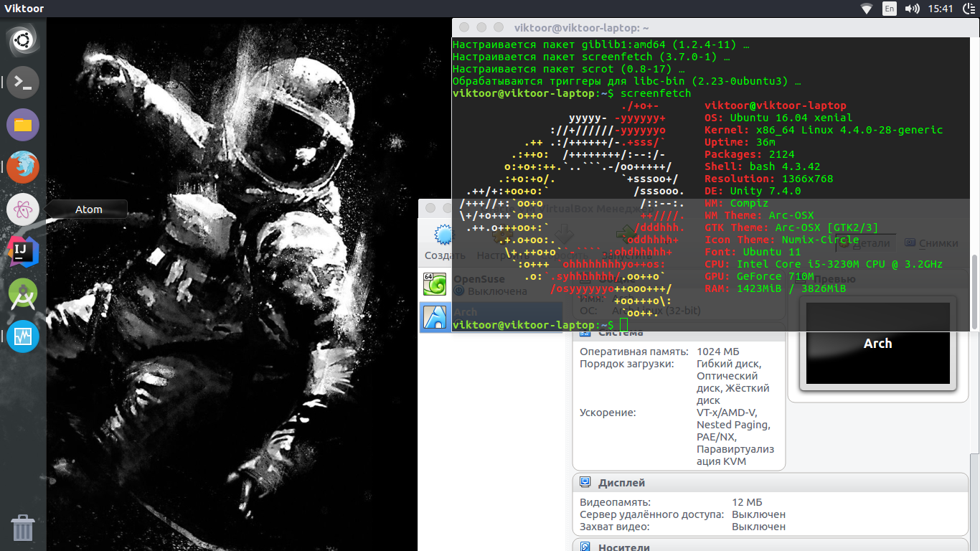The image size is (980, 551).
Task: Select the Arch virtual machine icon
Action: pos(435,317)
